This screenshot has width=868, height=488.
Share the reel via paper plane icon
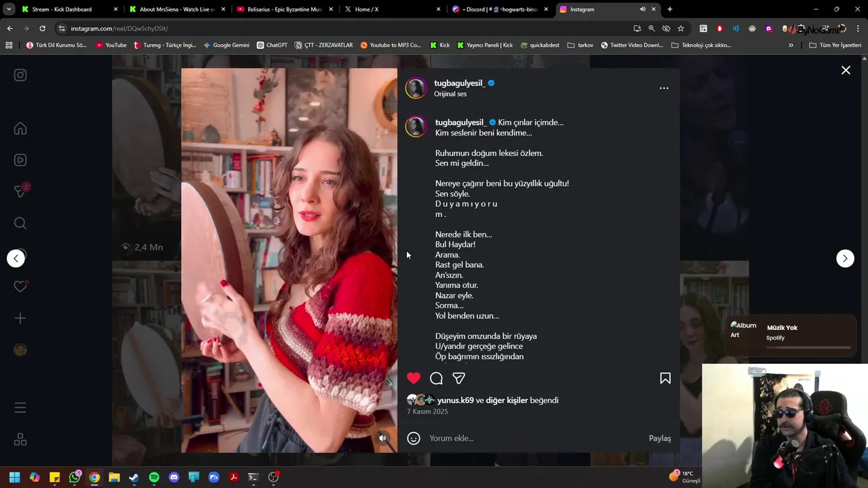[459, 378]
